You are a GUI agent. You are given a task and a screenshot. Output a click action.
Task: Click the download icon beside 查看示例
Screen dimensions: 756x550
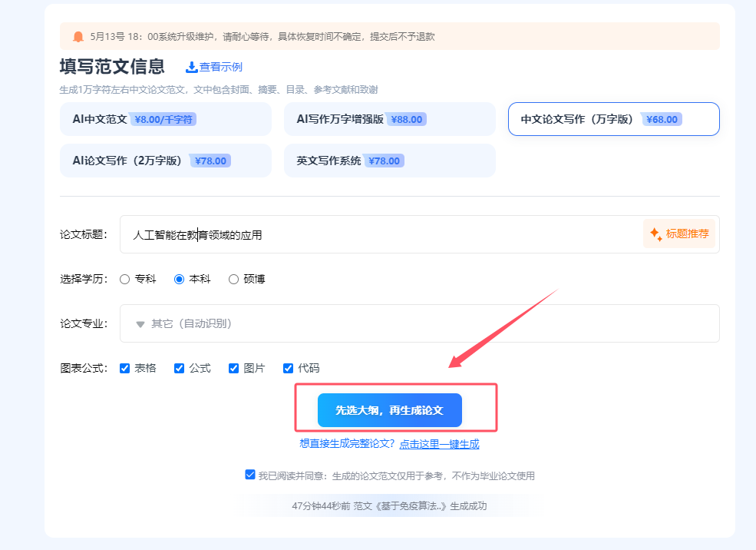(191, 67)
